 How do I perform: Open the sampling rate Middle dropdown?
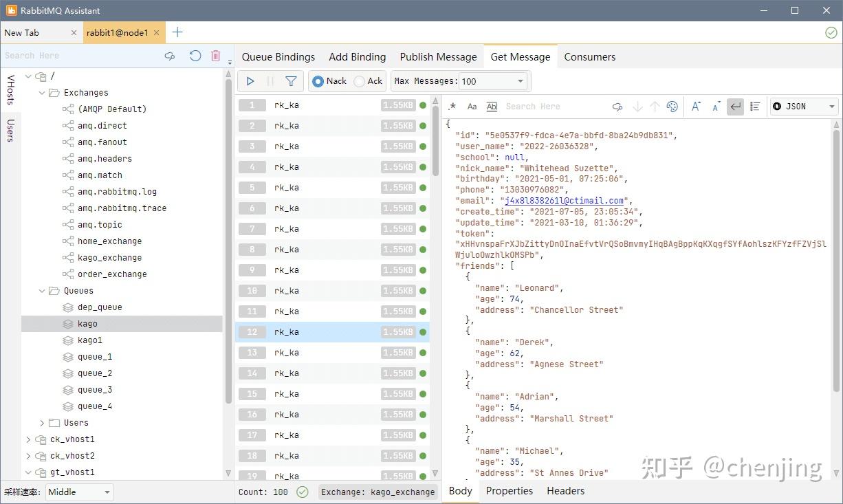tap(80, 492)
